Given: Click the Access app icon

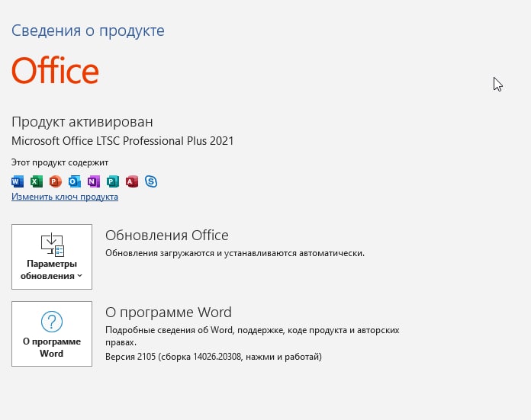Looking at the screenshot, I should pyautogui.click(x=132, y=181).
